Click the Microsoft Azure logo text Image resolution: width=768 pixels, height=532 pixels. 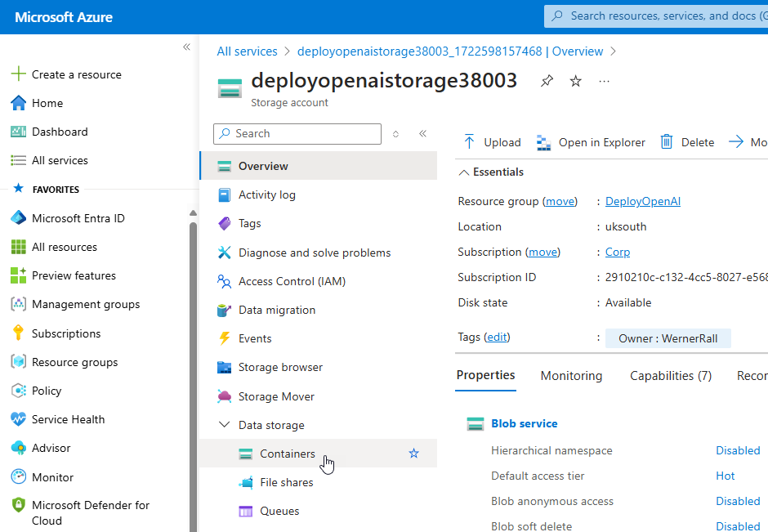tap(64, 17)
